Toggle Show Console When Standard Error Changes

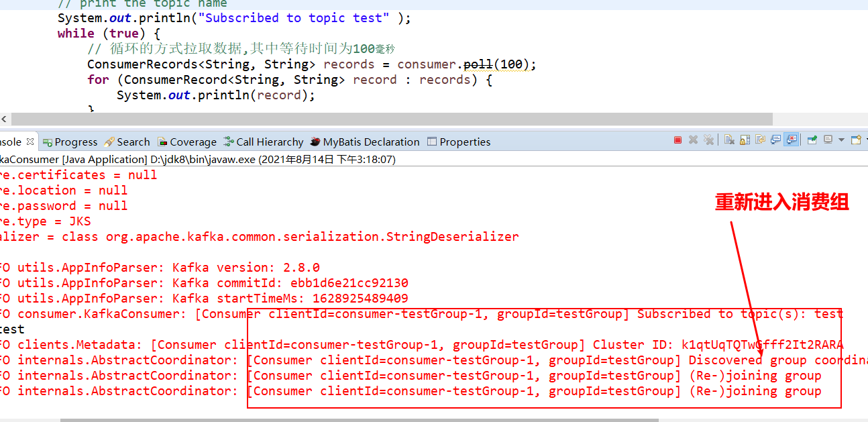point(792,140)
